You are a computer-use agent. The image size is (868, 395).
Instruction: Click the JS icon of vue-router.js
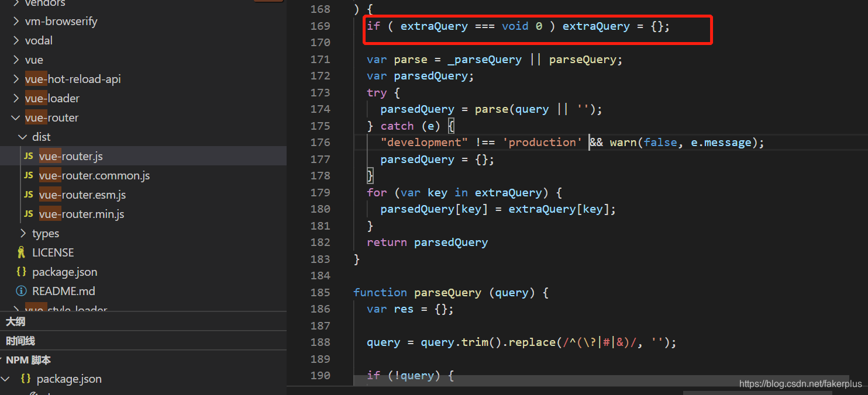[28, 157]
